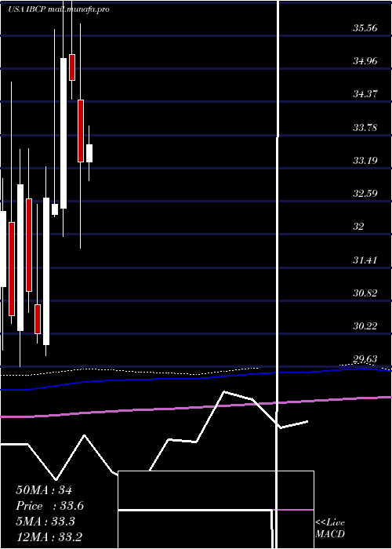Click the Live MACD label
The image size is (392, 549).
[x=330, y=529]
